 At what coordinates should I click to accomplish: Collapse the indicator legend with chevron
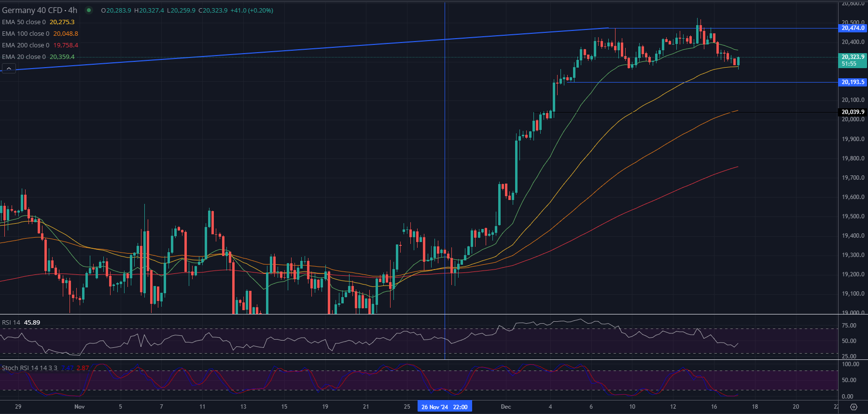[x=9, y=69]
